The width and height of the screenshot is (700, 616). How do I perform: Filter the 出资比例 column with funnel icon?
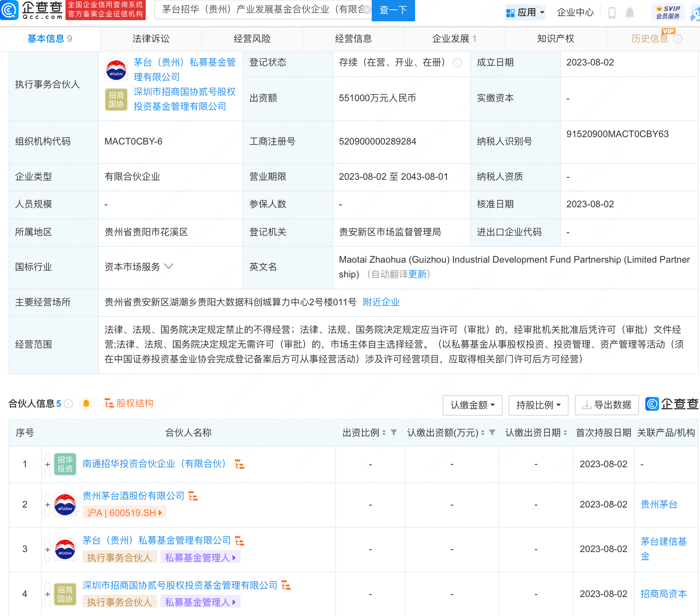coord(394,432)
